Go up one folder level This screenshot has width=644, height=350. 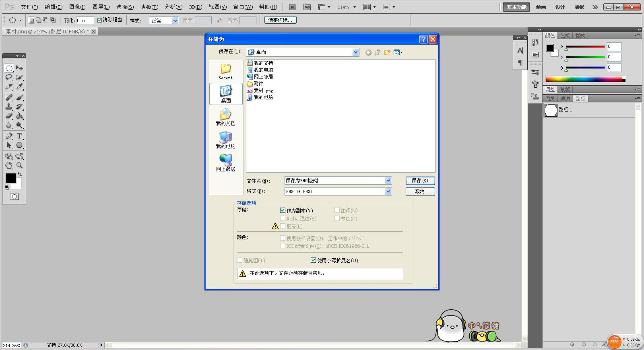pyautogui.click(x=378, y=52)
